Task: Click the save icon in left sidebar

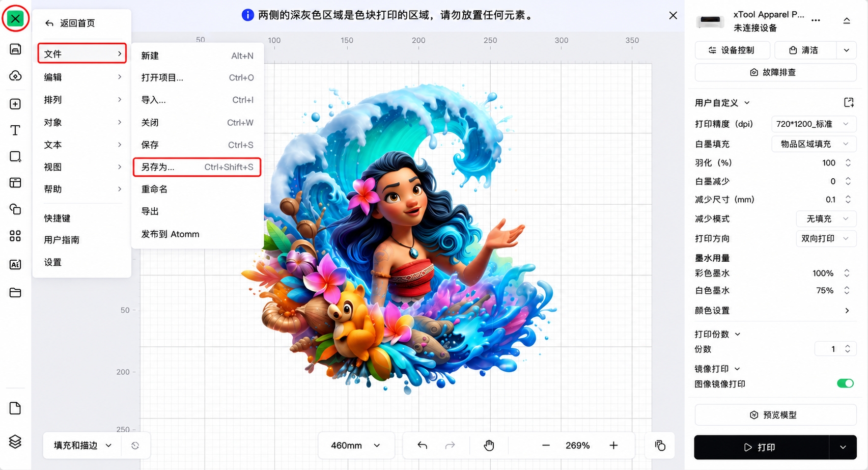Action: [x=15, y=49]
